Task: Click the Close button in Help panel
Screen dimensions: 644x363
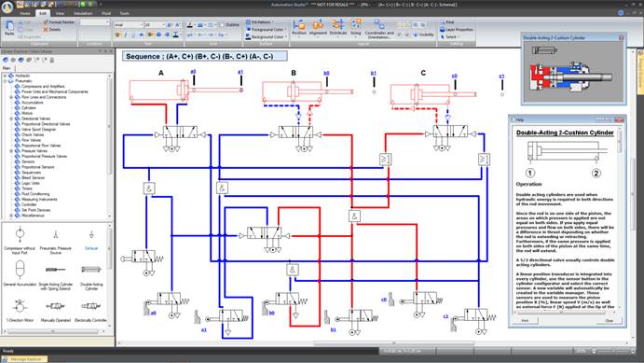Action: [x=610, y=320]
